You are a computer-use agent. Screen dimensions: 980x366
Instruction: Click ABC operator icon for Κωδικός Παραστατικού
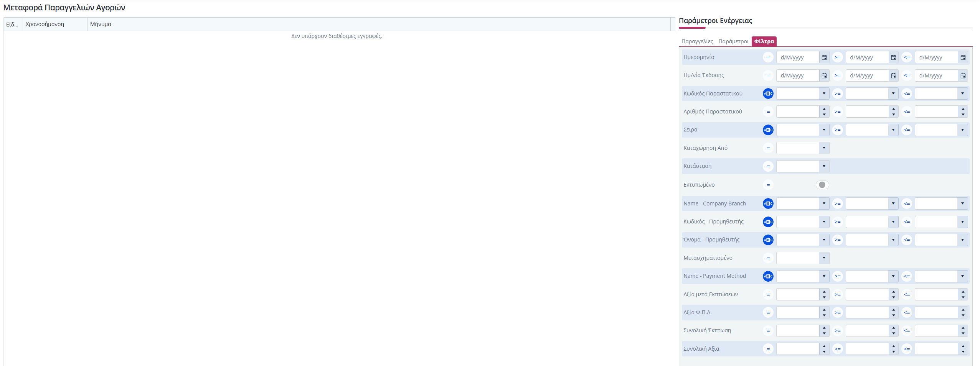click(768, 94)
